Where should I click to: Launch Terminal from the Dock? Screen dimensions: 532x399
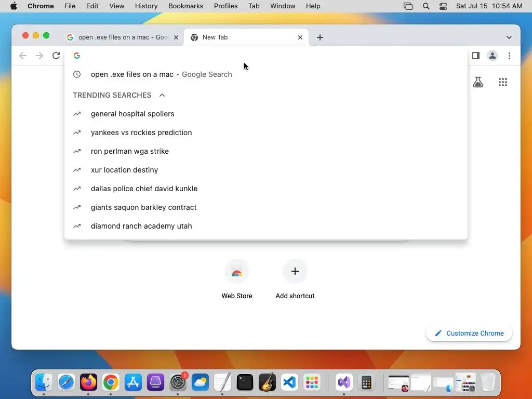tap(245, 382)
